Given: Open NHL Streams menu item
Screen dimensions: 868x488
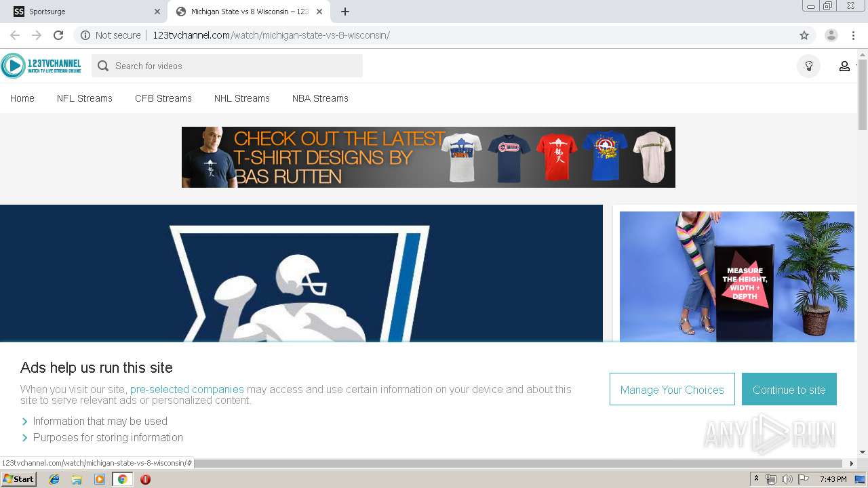Looking at the screenshot, I should (242, 98).
